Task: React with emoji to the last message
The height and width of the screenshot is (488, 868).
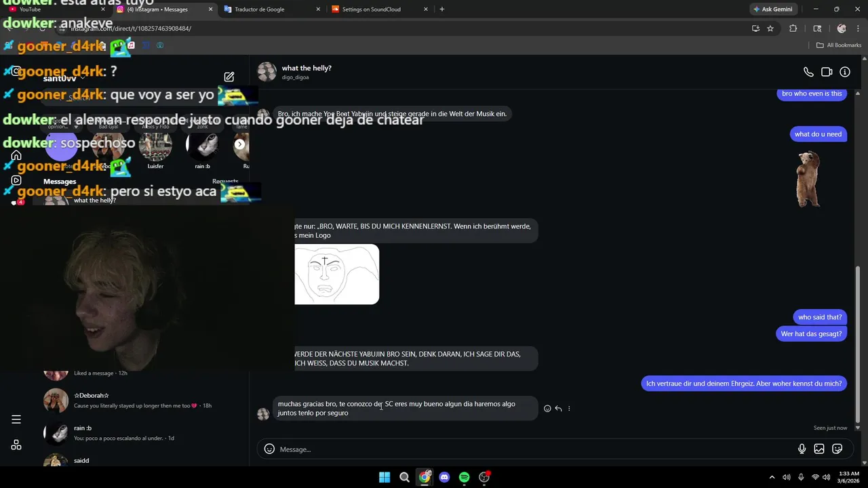Action: [547, 409]
